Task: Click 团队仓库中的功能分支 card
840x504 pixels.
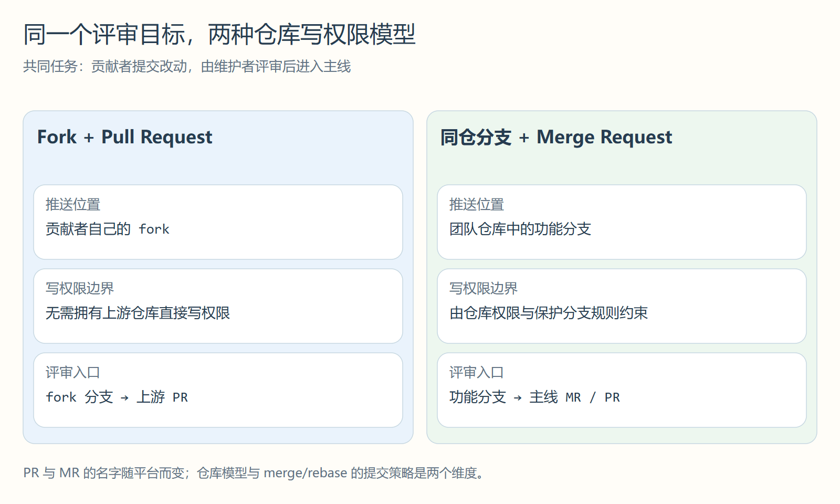Action: click(x=622, y=222)
